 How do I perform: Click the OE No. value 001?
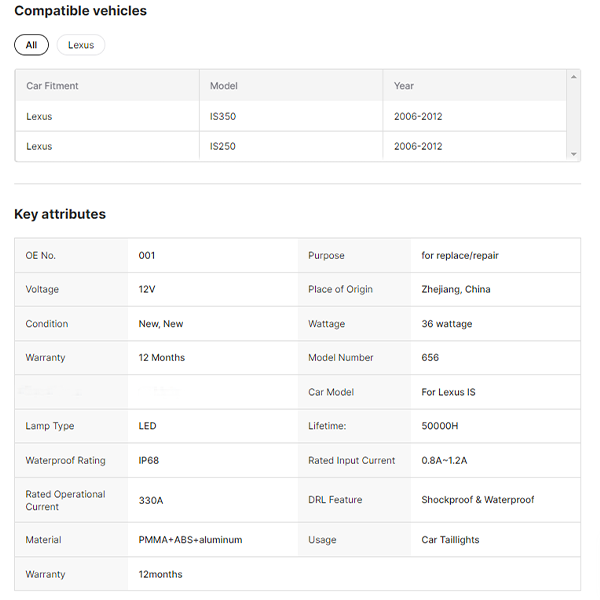click(147, 255)
